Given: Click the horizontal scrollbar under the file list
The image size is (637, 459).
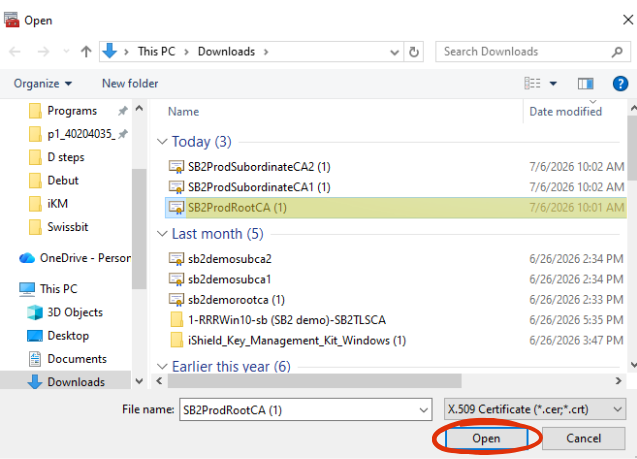Looking at the screenshot, I should 314,381.
